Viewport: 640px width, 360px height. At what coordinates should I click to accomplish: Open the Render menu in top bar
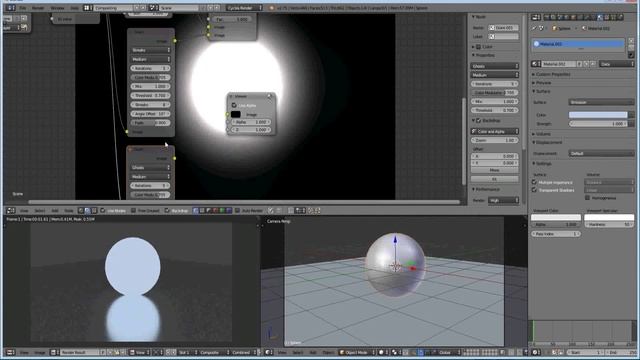click(38, 8)
